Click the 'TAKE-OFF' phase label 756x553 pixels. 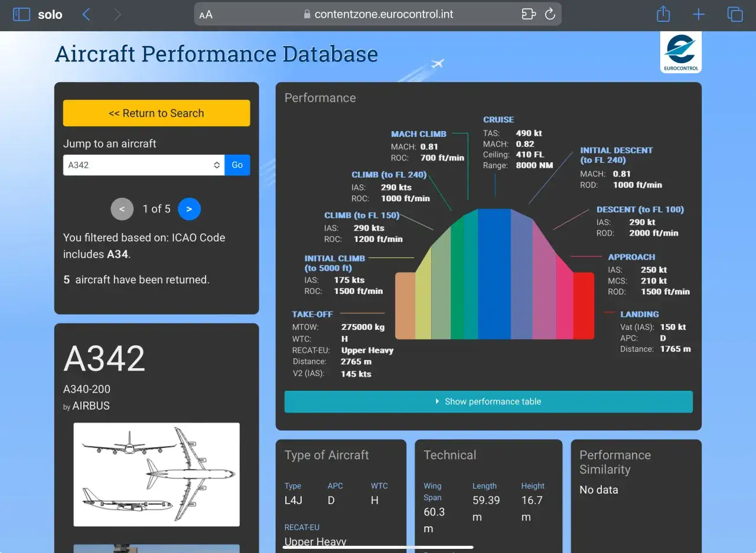coord(312,315)
